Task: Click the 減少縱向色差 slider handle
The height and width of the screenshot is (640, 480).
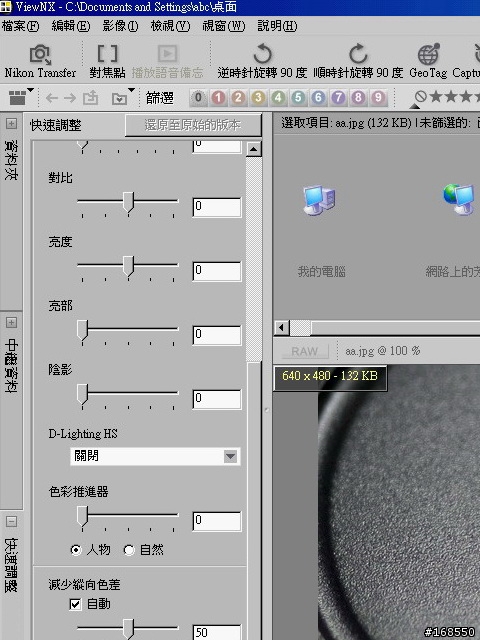Action: [x=128, y=629]
